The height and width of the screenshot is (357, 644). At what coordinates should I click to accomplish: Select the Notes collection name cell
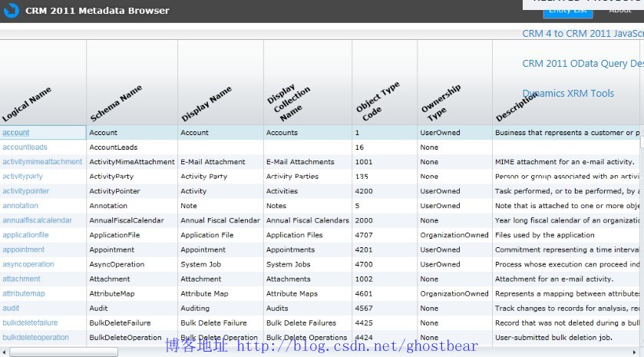(x=308, y=206)
